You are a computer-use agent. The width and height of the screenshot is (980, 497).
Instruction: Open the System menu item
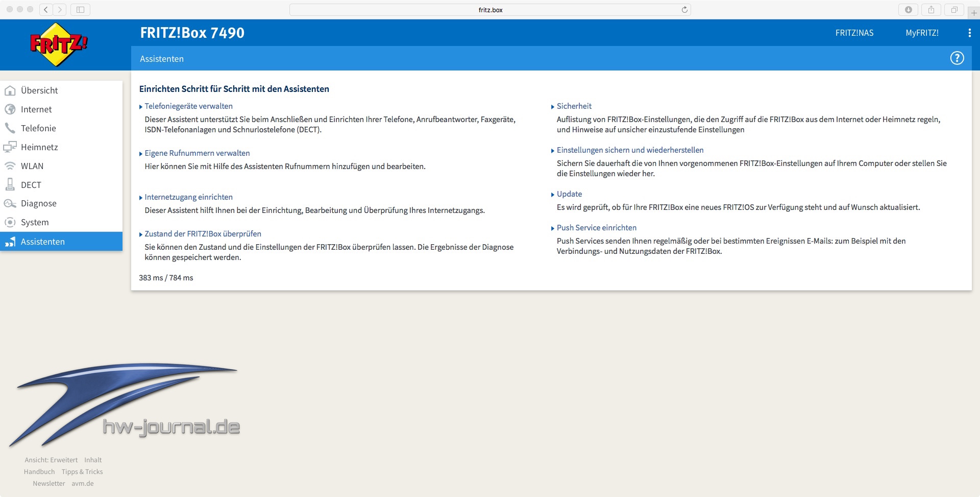coord(61,222)
